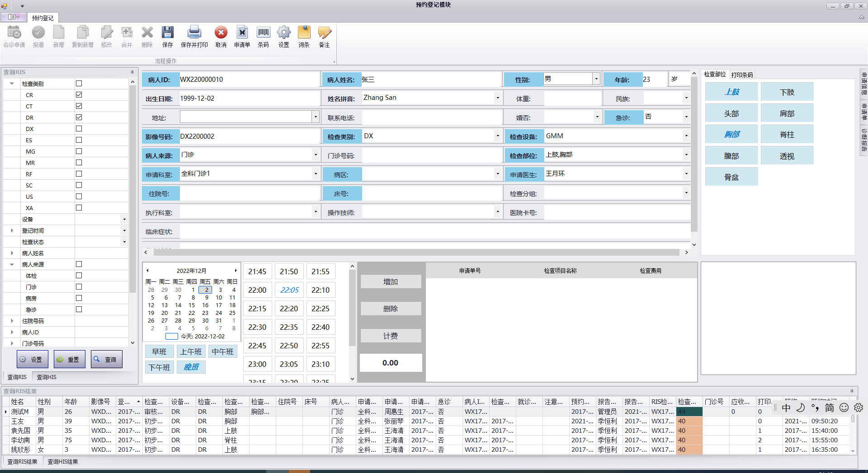This screenshot has width=868, height=473.
Task: Enable the MR exam type checkbox
Action: tap(79, 163)
